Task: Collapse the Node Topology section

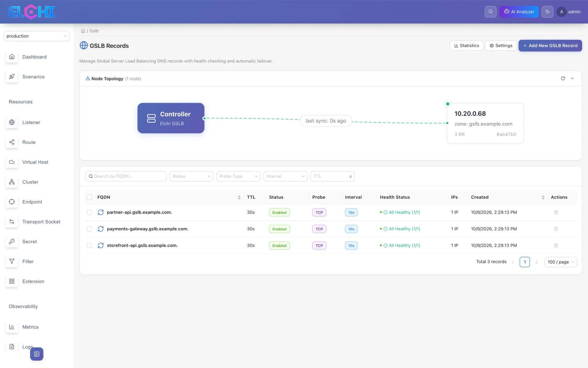Action: click(x=572, y=79)
